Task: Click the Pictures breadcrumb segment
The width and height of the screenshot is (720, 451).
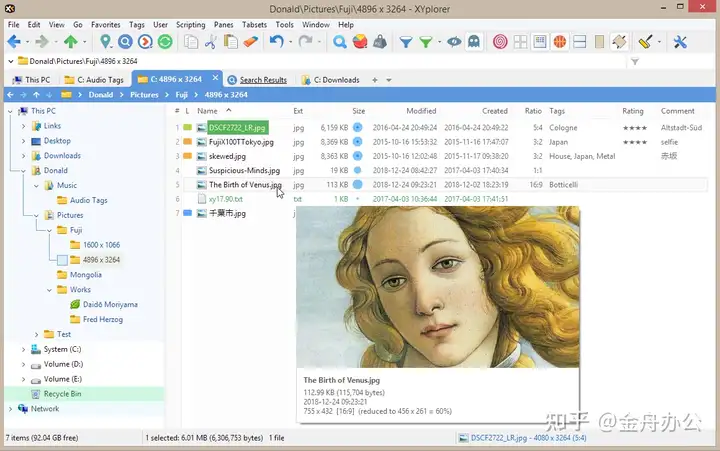Action: pos(144,95)
